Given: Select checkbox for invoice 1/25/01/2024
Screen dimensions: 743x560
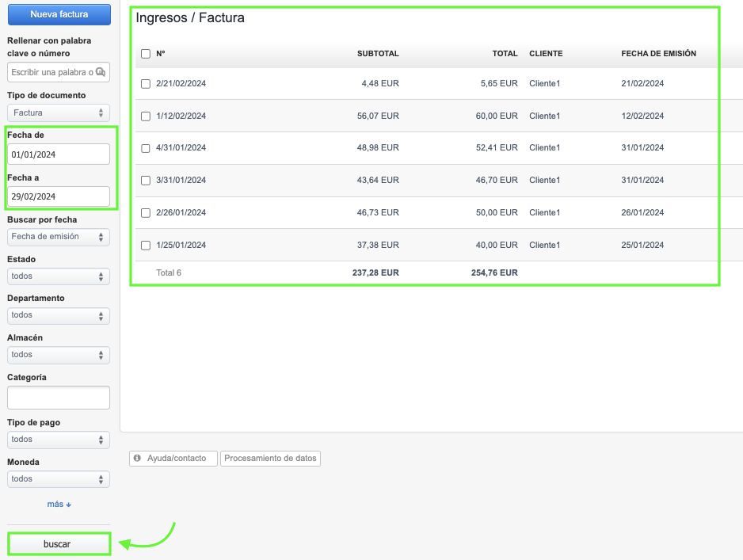Looking at the screenshot, I should [x=145, y=246].
